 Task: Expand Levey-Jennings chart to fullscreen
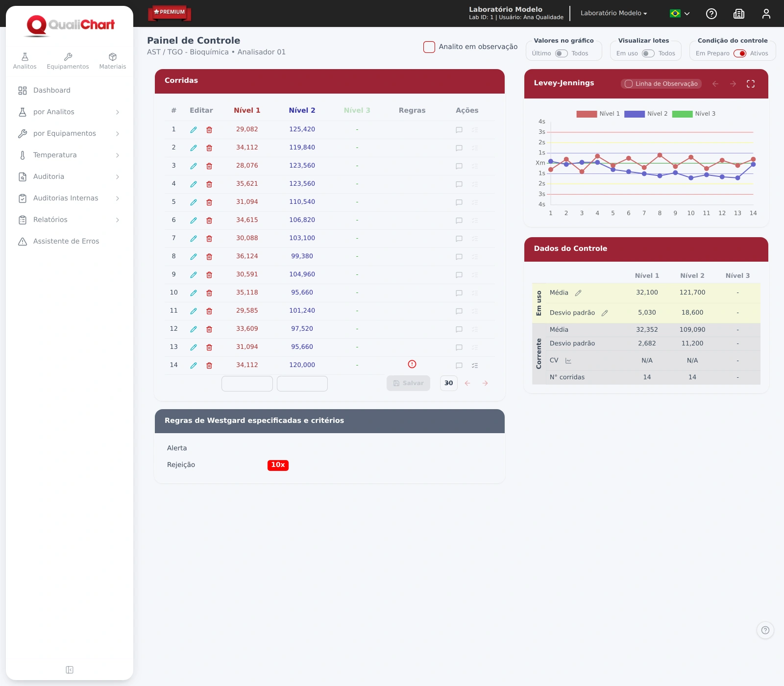[751, 84]
